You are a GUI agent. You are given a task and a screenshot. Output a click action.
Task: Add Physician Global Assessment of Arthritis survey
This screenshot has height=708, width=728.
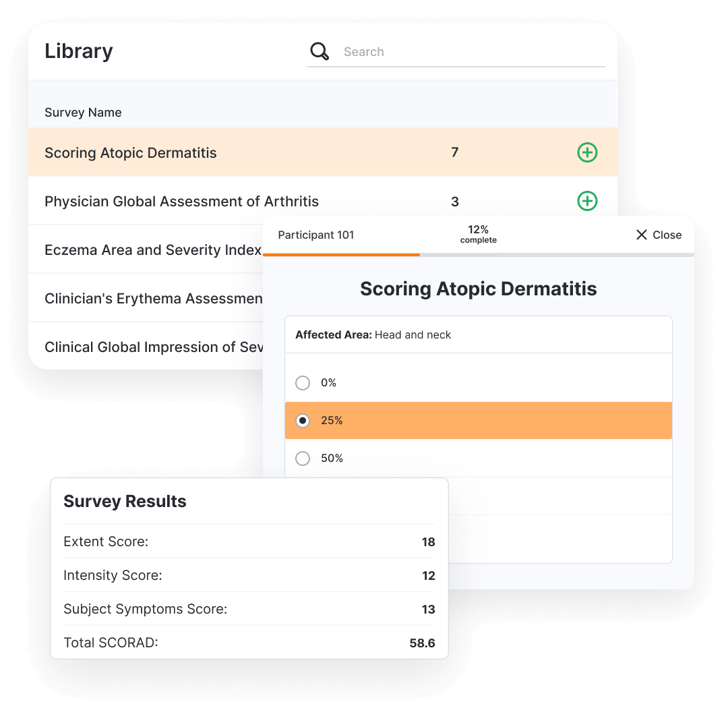coord(587,201)
